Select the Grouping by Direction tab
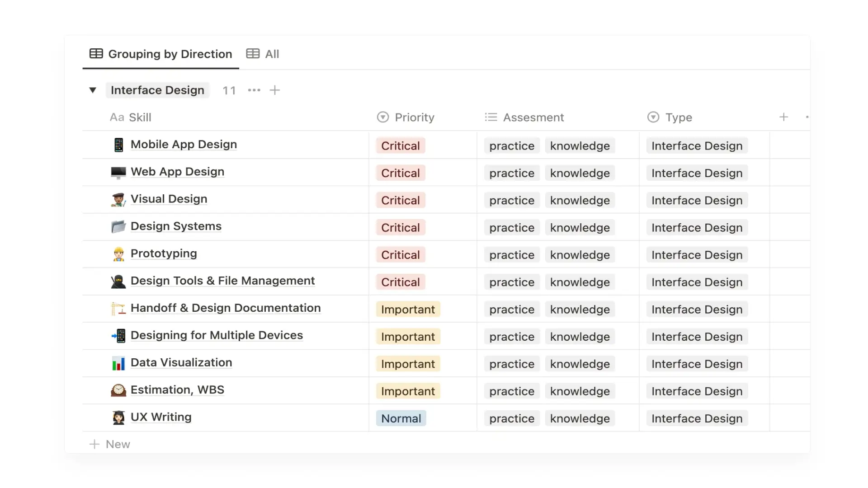The height and width of the screenshot is (488, 868). click(161, 54)
